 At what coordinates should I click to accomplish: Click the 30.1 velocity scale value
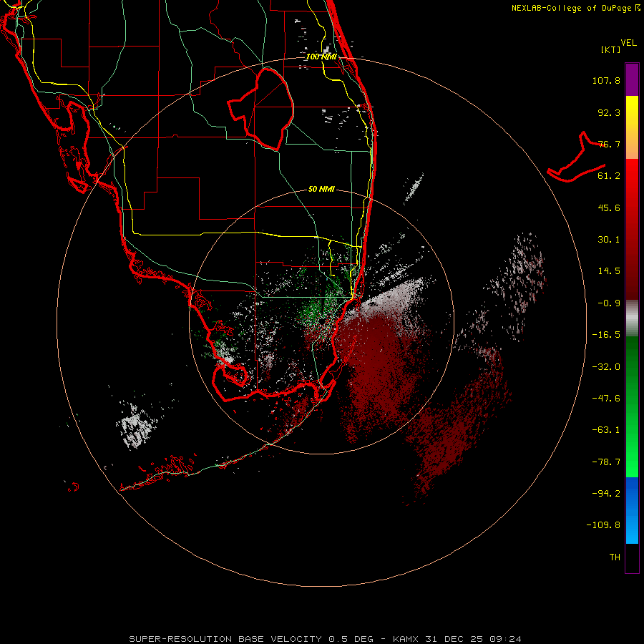click(609, 240)
